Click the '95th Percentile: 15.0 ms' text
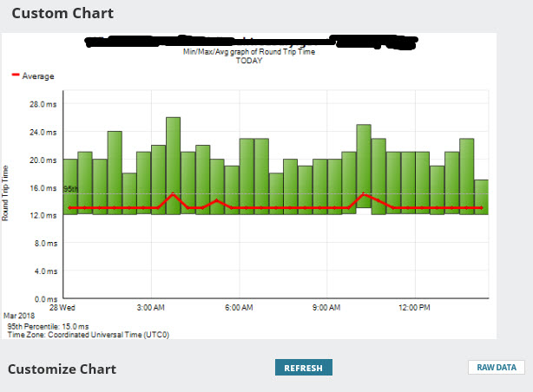The height and width of the screenshot is (392, 533). coord(48,326)
